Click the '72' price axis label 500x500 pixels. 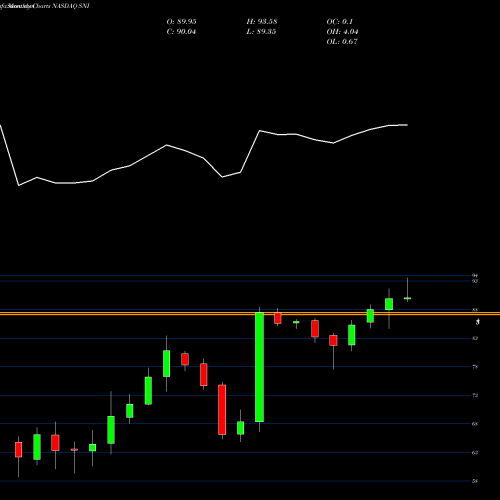[475, 395]
